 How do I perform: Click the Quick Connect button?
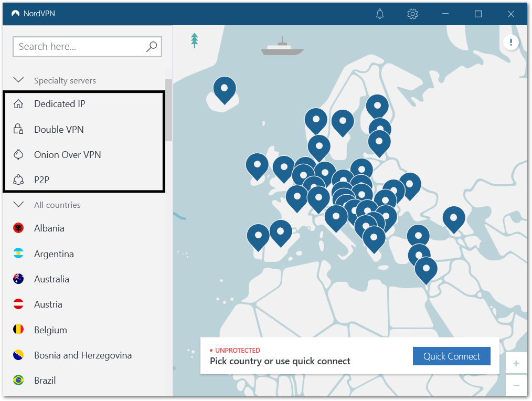[451, 356]
